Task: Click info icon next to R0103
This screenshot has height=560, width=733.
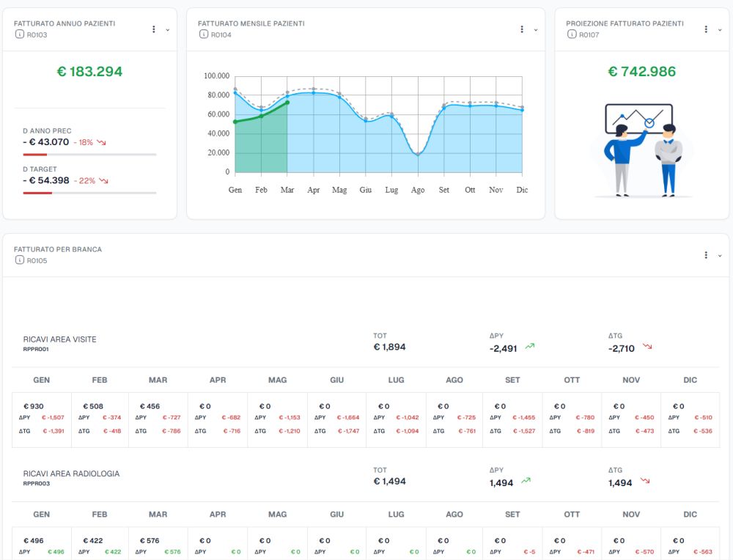Action: (19, 34)
